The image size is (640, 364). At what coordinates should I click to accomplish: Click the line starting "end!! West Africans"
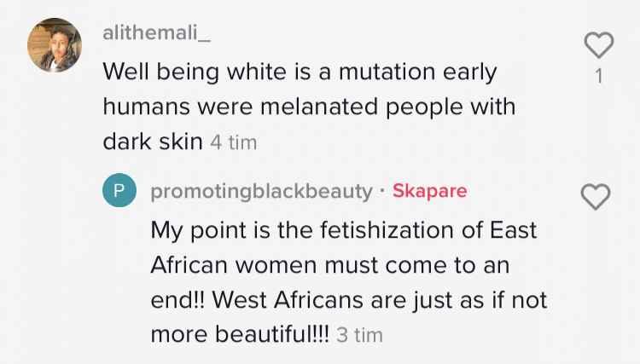(x=349, y=300)
